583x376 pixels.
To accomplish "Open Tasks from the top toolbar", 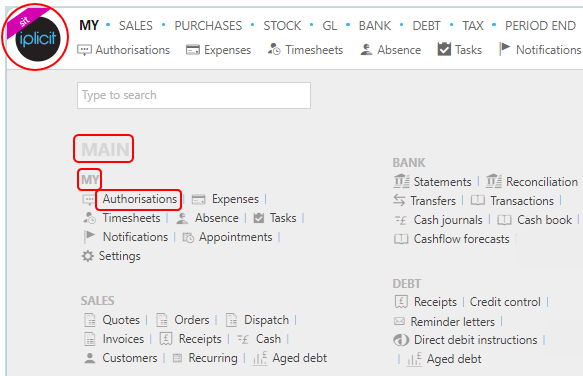I will click(x=468, y=50).
